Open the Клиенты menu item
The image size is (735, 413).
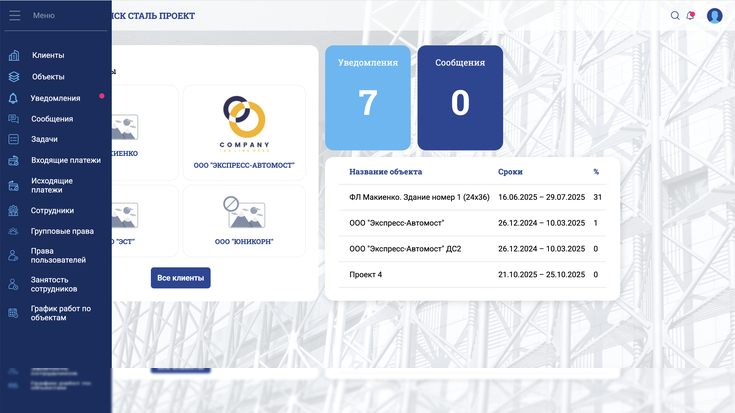[48, 55]
